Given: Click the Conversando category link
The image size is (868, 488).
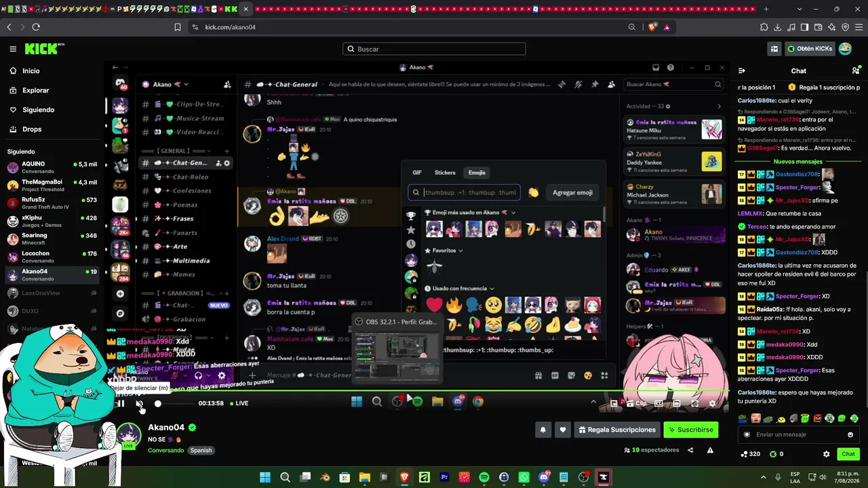Looking at the screenshot, I should pos(166,450).
